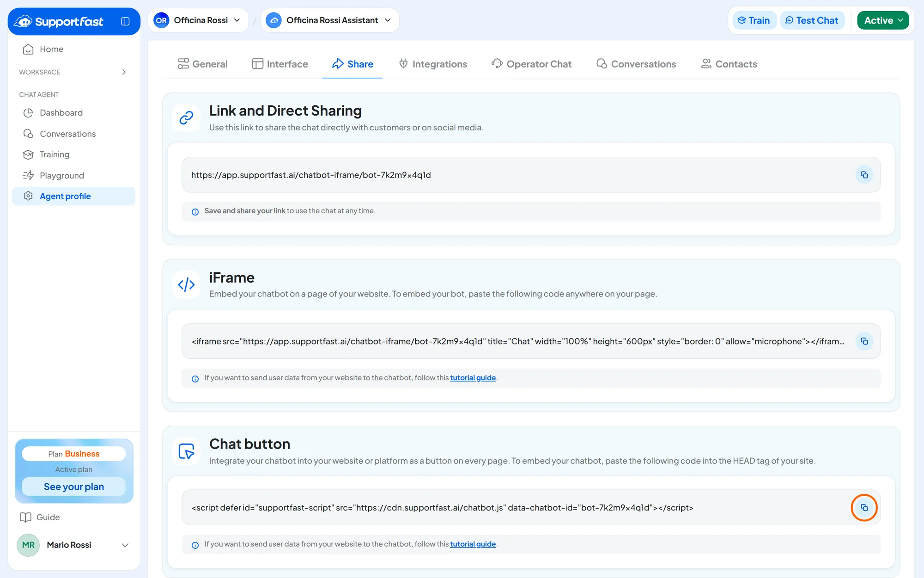Open the Officina Rossi workspace dropdown
Viewport: 924px width, 578px height.
click(x=198, y=20)
